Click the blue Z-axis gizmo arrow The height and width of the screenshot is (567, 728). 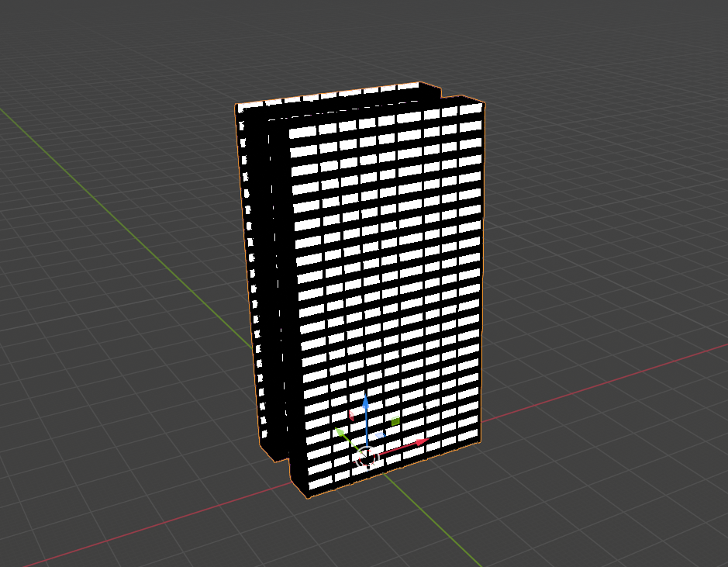pos(366,403)
